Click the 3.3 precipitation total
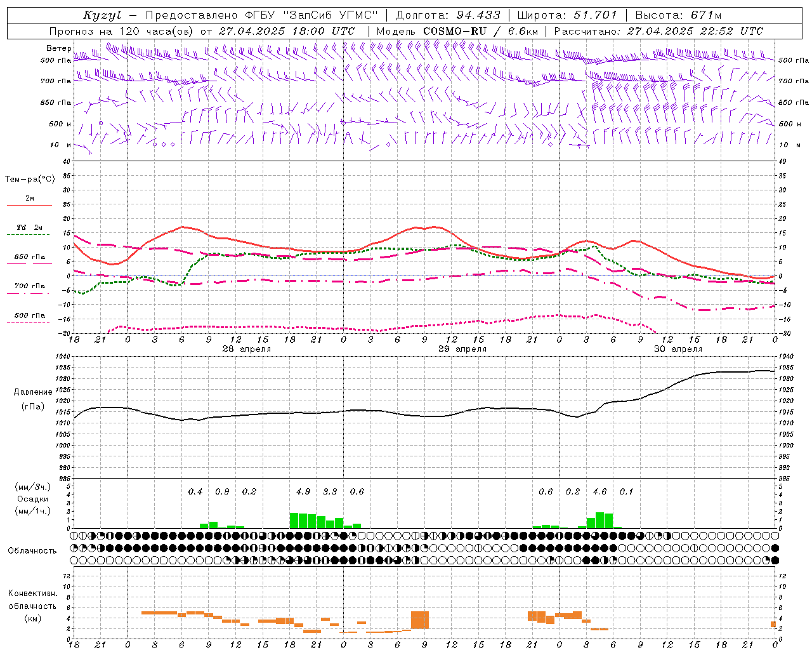This screenshot has height=650, width=812. [x=330, y=491]
